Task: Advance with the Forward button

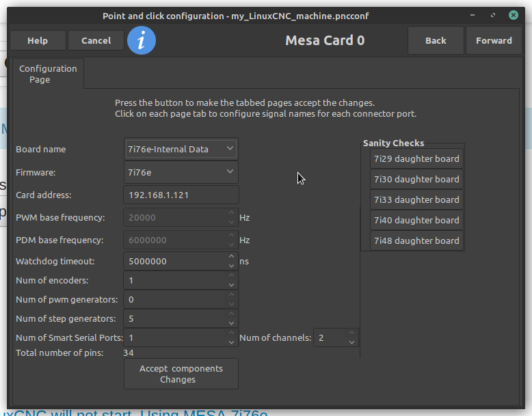Action: click(x=494, y=41)
